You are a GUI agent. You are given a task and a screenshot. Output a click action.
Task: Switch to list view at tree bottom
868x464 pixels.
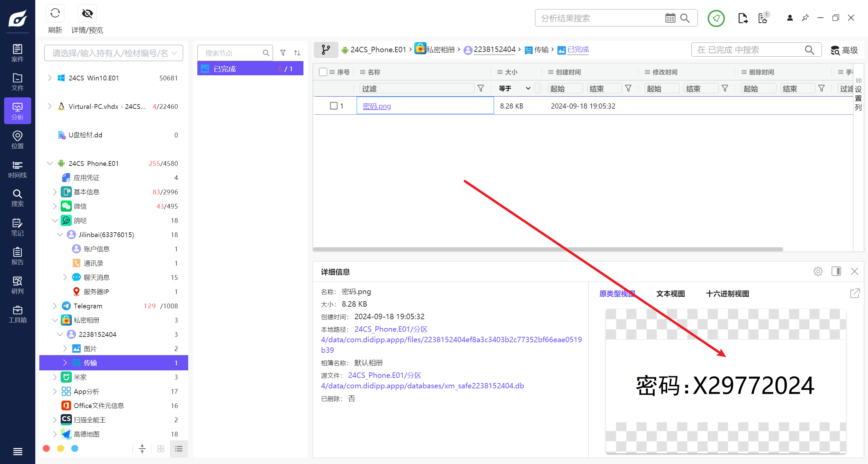click(x=179, y=449)
